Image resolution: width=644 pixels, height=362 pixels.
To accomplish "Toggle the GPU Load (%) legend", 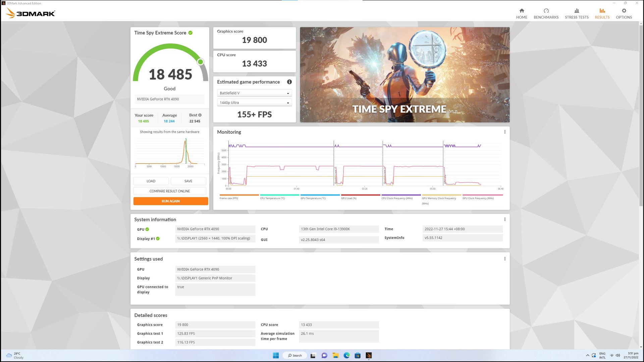I will (361, 197).
